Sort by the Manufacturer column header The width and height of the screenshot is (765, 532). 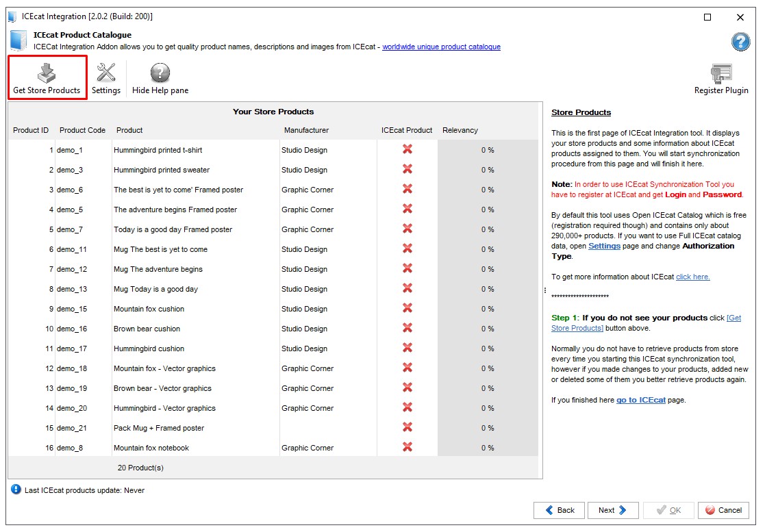pos(306,130)
